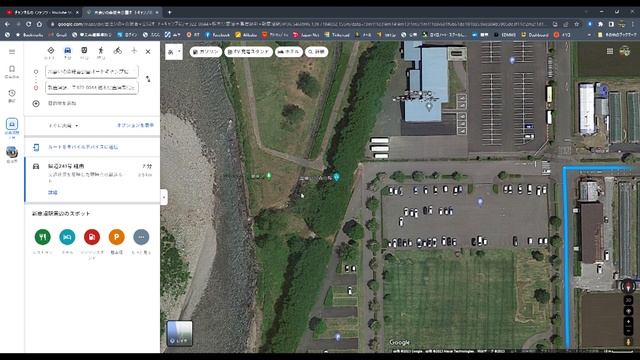Screen dimensions: 640x360
Task: Open the driving route item in side rail
Action: click(x=12, y=128)
